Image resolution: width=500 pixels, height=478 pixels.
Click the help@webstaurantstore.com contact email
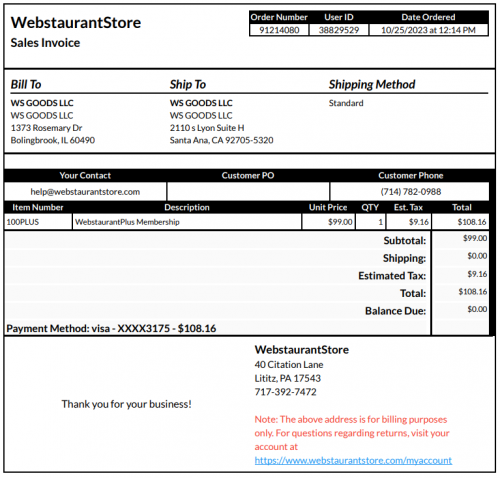(85, 192)
